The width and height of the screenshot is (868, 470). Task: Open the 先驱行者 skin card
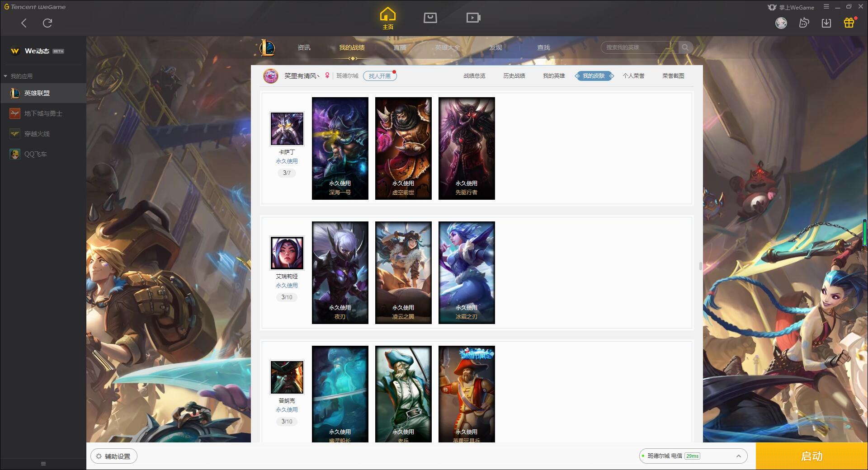point(467,148)
